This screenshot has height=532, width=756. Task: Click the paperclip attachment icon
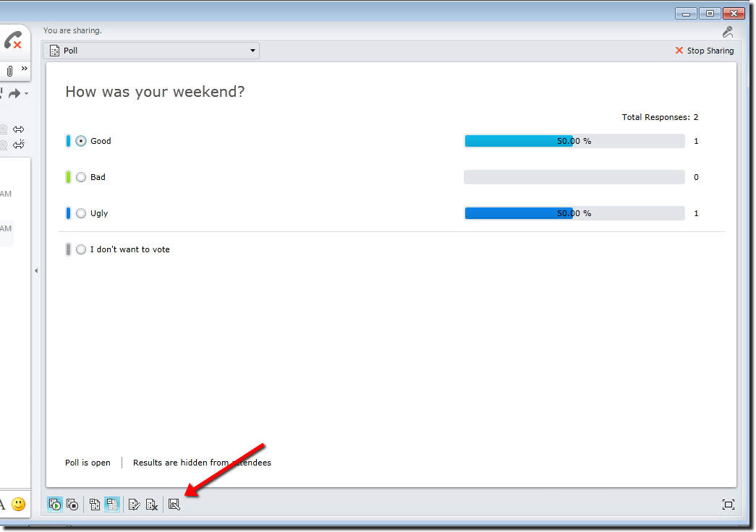click(9, 71)
